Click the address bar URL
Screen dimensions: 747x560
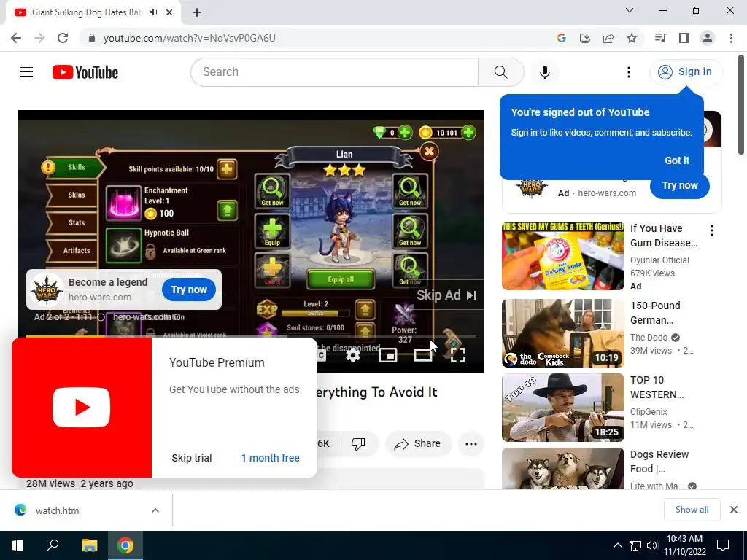tap(190, 38)
